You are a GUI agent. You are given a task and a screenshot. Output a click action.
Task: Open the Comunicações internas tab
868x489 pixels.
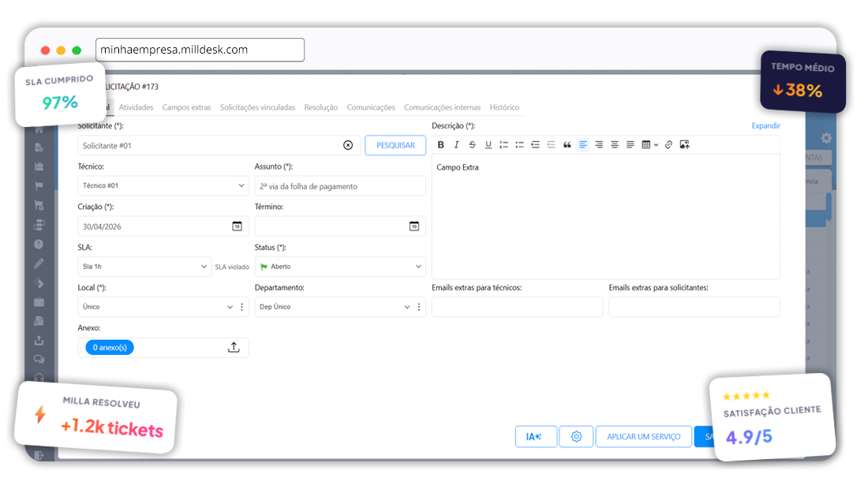tap(443, 107)
